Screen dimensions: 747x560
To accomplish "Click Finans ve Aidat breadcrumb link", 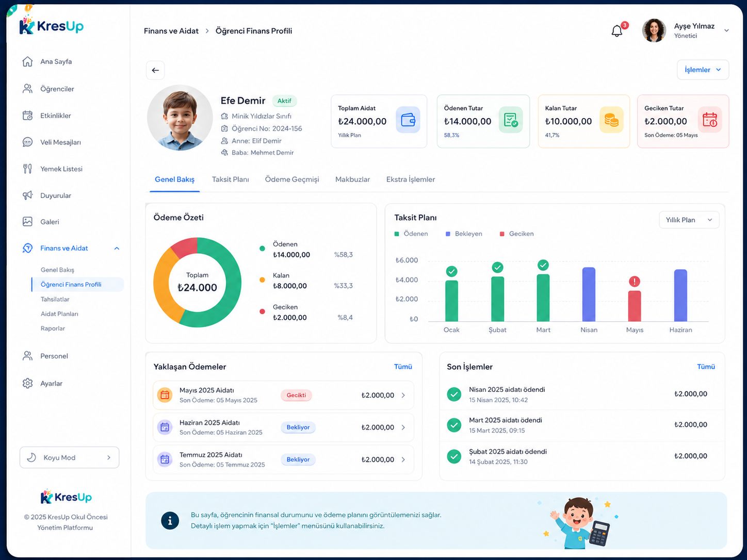I will [x=171, y=31].
